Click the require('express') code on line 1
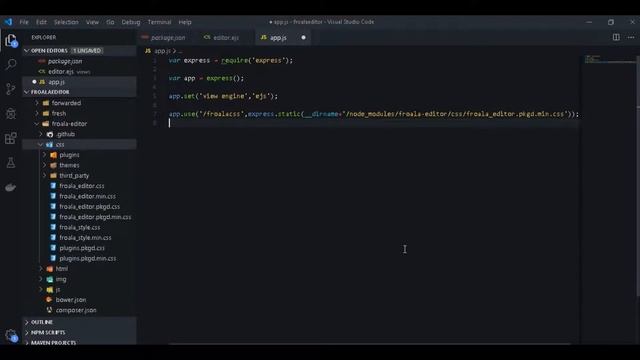 click(x=257, y=60)
